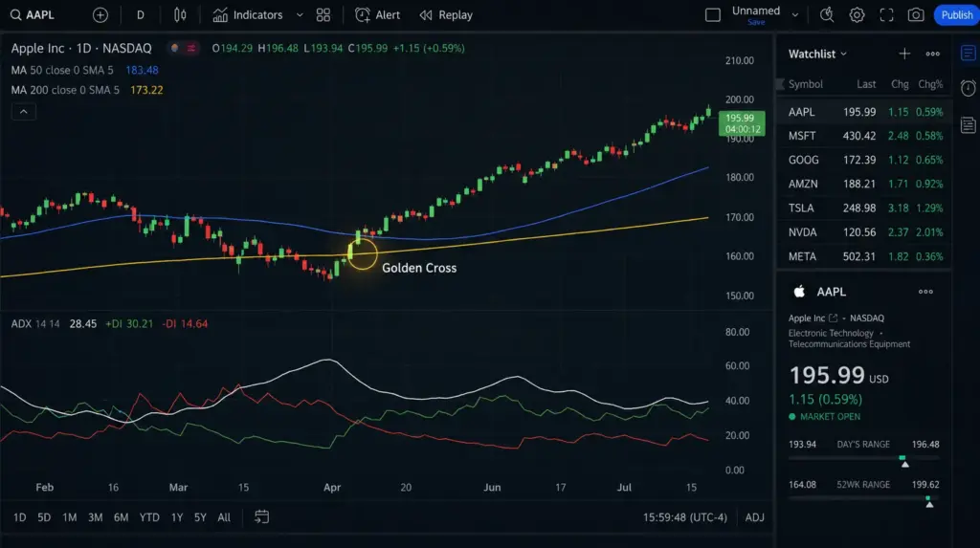Sort watchlist by Last column
The height and width of the screenshot is (548, 980).
coord(866,84)
